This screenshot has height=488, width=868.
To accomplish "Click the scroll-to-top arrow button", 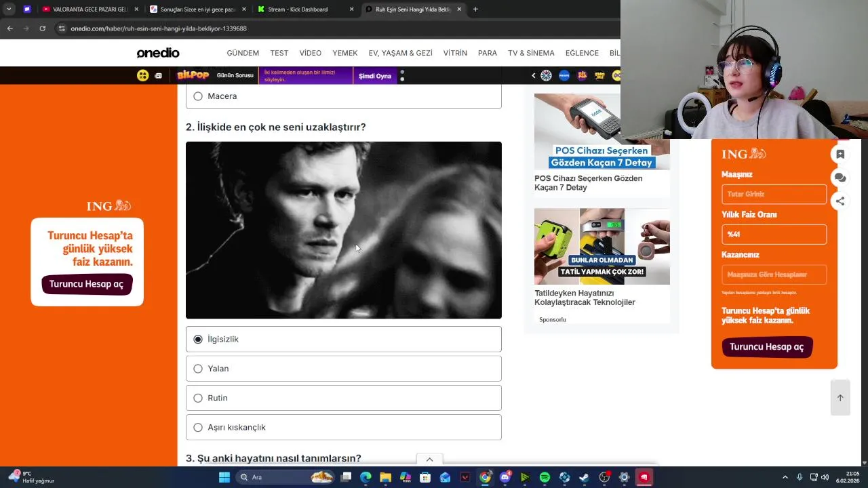I will pyautogui.click(x=840, y=398).
